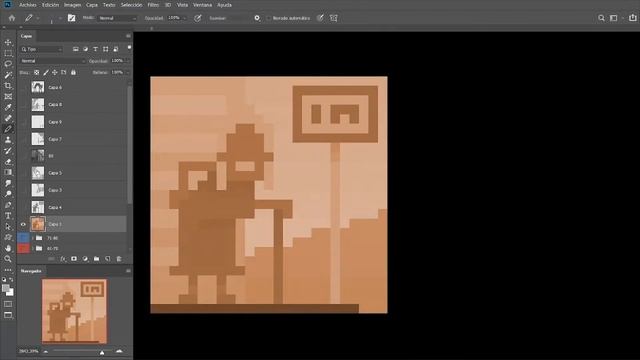Select the Rectangular Marquee tool
This screenshot has width=640, height=360.
(x=8, y=53)
